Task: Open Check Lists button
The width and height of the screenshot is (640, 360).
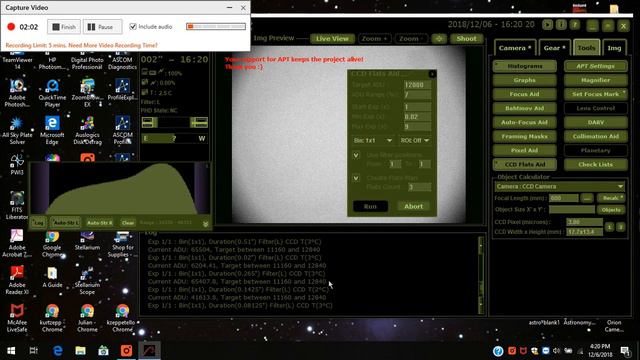Action: click(596, 164)
